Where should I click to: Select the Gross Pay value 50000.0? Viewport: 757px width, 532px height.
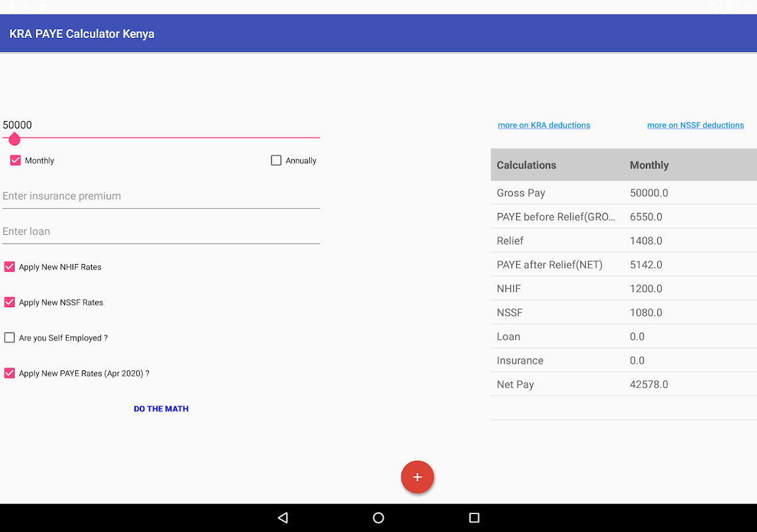tap(649, 193)
